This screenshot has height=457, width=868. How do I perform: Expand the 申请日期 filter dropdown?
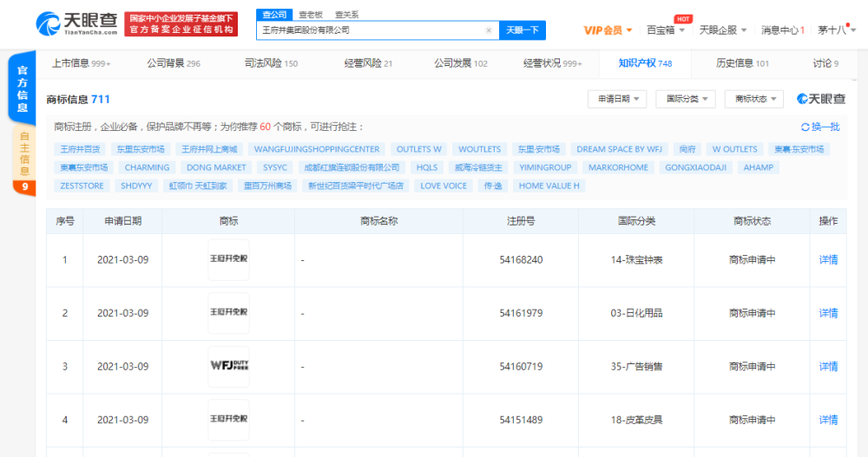[x=617, y=99]
